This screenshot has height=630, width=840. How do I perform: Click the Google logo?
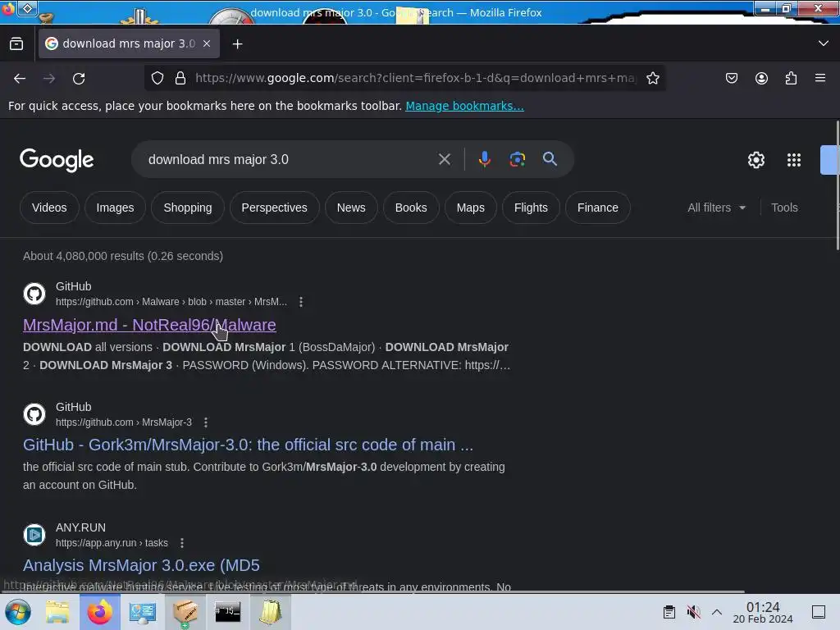coord(57,160)
